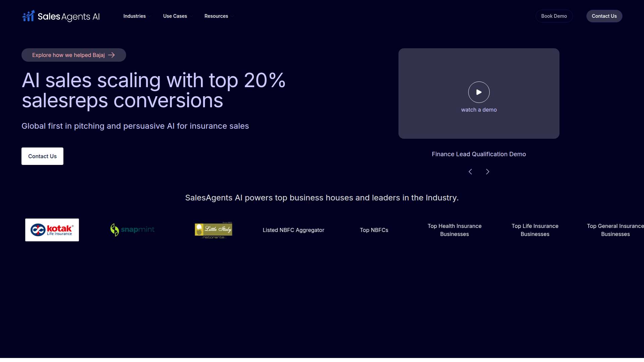Click 'Top Health Insurance Businesses' text
The height and width of the screenshot is (362, 644).
(454, 230)
